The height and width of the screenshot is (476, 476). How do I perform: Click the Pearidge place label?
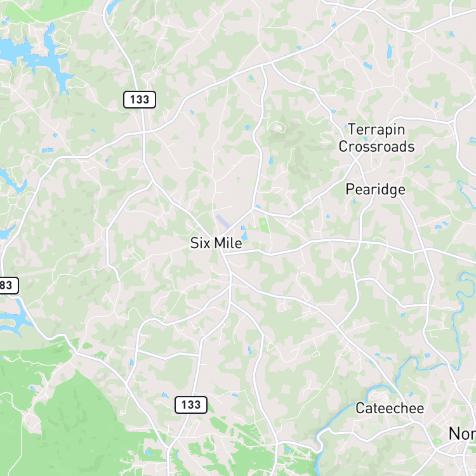(376, 190)
